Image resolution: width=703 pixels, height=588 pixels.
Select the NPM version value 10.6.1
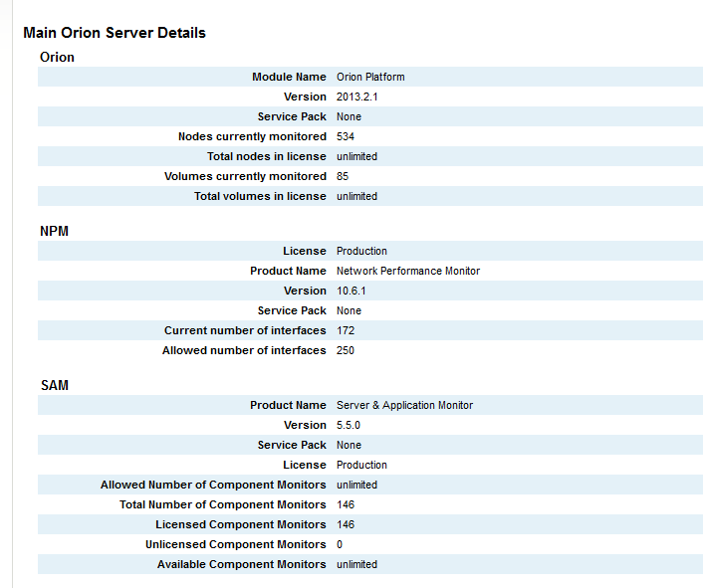[x=351, y=292]
